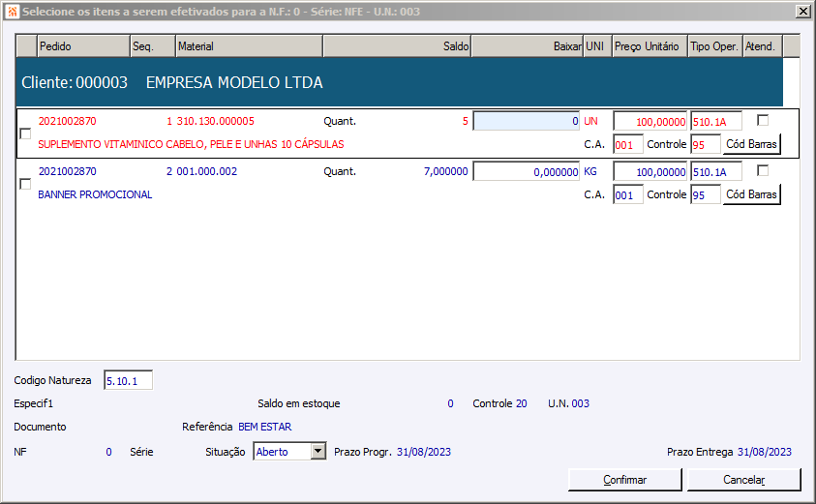Open Cód Barras for BANNER PROMOCIONAL item
This screenshot has width=816, height=504.
pos(752,194)
